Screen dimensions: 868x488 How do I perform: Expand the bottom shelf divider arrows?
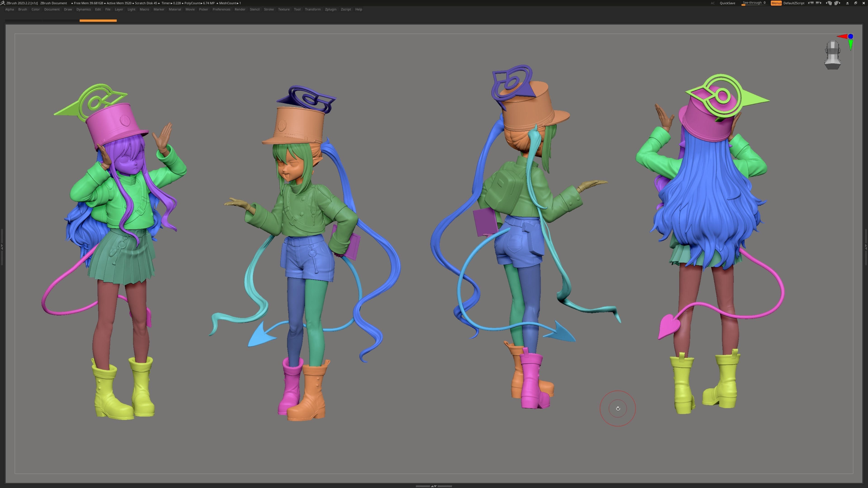click(434, 486)
